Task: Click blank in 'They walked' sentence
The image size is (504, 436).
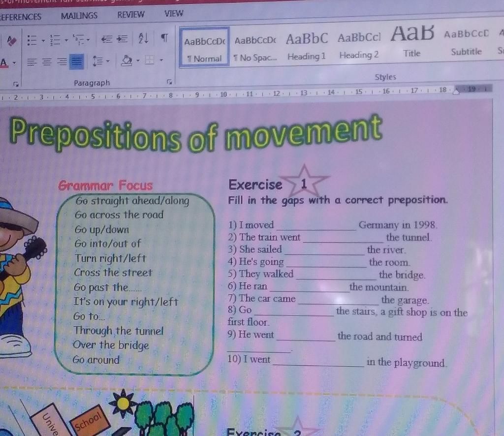Action: [336, 276]
